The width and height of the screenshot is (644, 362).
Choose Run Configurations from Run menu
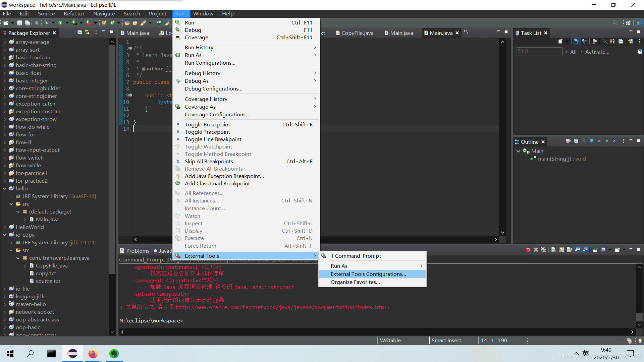pos(210,63)
